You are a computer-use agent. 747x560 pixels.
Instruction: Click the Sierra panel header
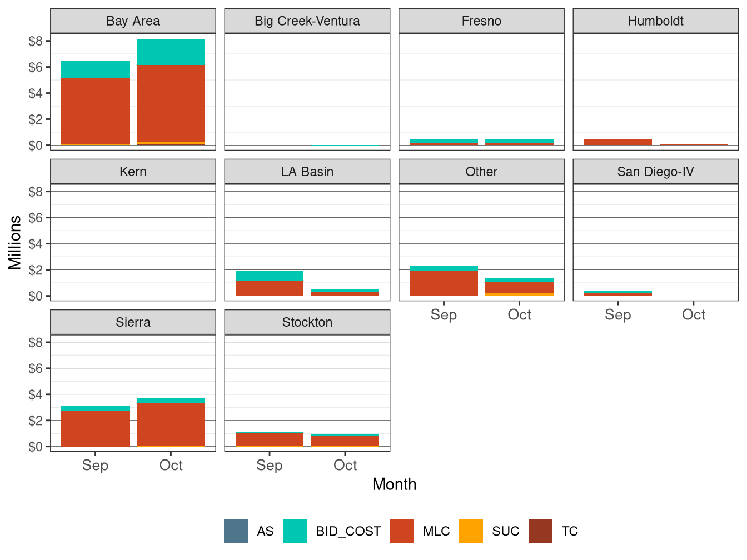point(132,322)
